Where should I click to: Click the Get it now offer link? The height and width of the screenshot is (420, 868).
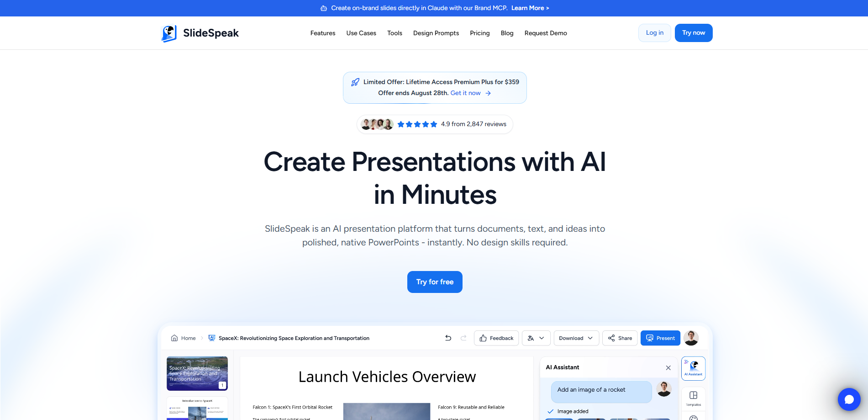466,93
